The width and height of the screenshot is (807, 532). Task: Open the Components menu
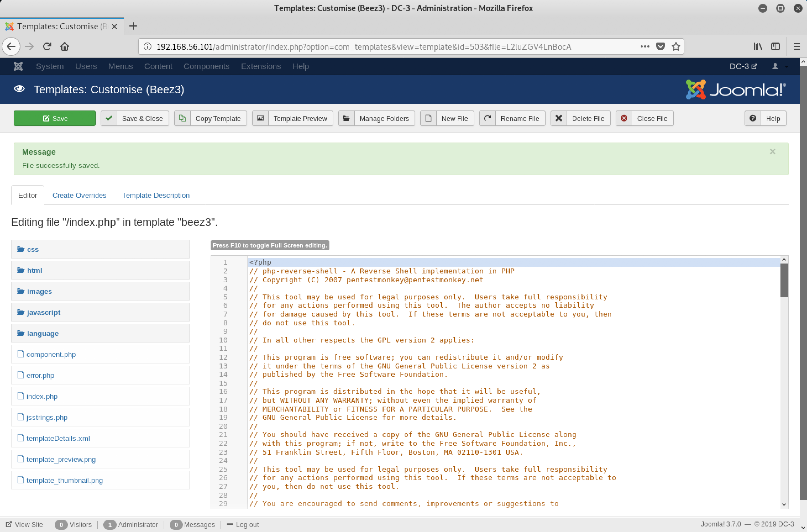[206, 66]
